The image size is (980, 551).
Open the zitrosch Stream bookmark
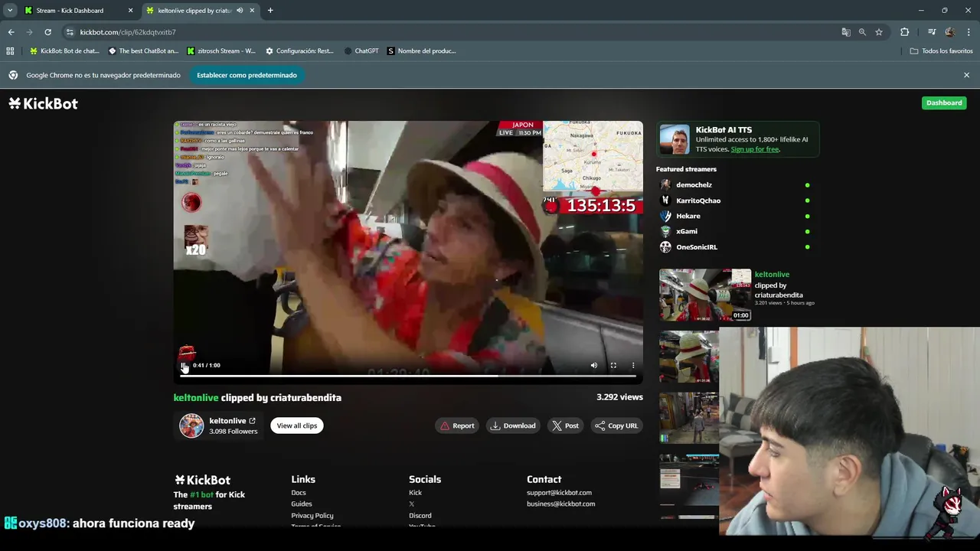(x=221, y=51)
